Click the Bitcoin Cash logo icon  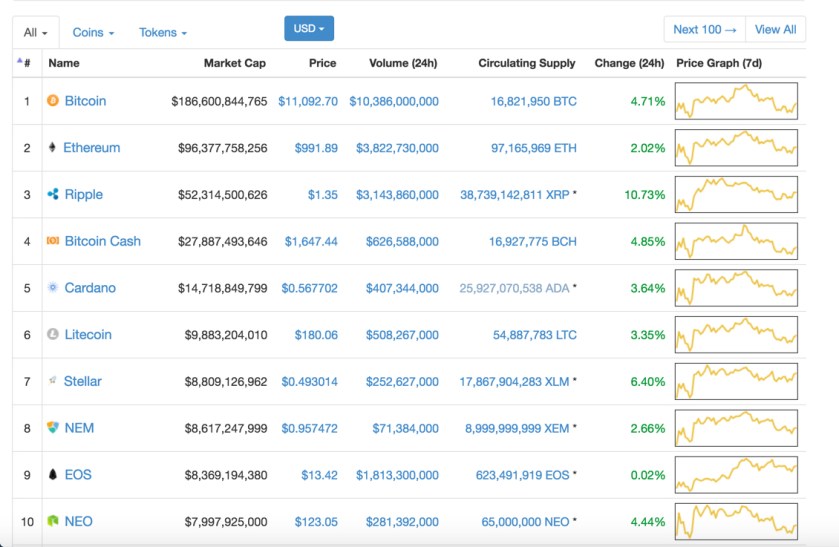(x=52, y=241)
